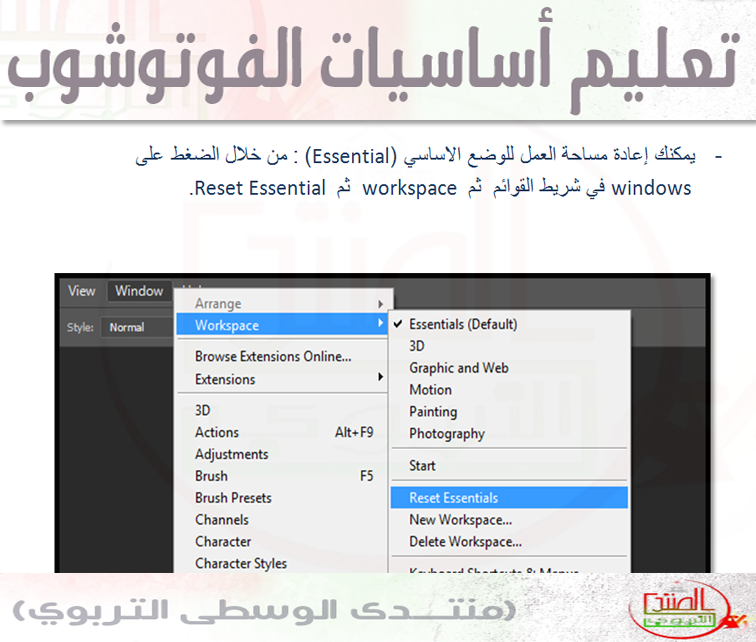Open the Window menu

139,291
